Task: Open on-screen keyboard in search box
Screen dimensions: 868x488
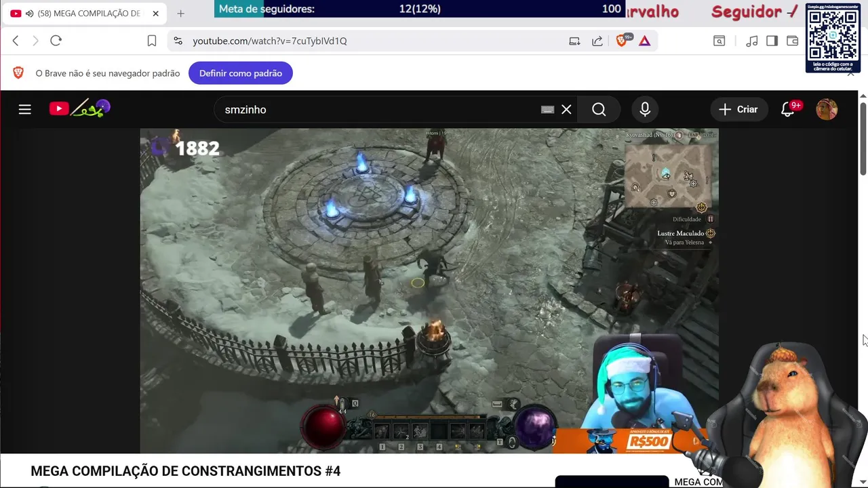Action: pos(547,109)
